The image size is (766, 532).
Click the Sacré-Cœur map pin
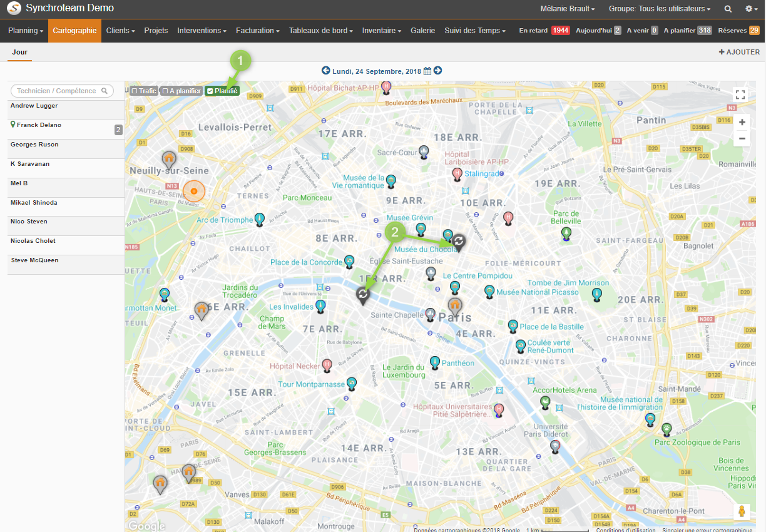tap(424, 151)
